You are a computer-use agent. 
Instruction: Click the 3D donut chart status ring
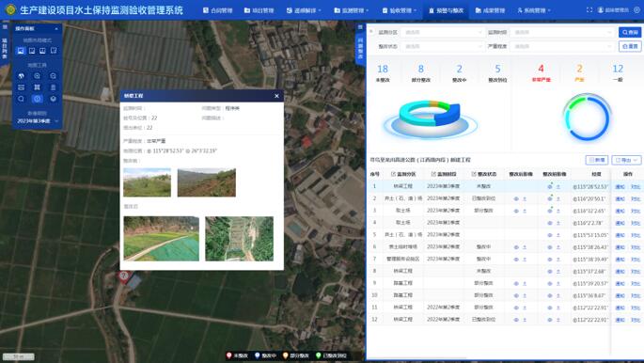point(430,117)
